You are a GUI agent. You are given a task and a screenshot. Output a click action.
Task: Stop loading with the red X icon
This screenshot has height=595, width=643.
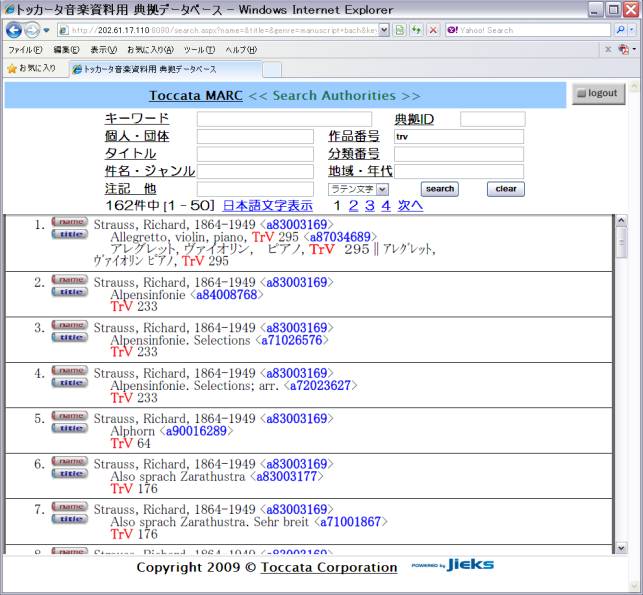(x=433, y=30)
